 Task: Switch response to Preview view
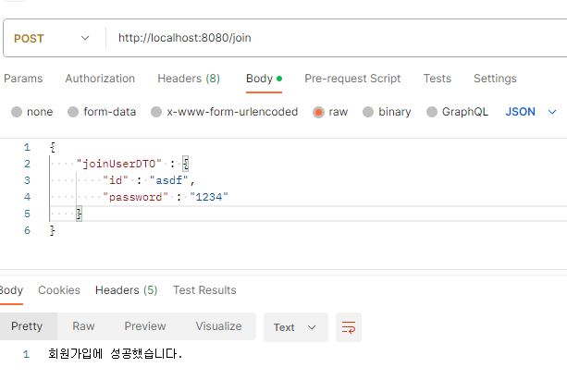pyautogui.click(x=145, y=326)
